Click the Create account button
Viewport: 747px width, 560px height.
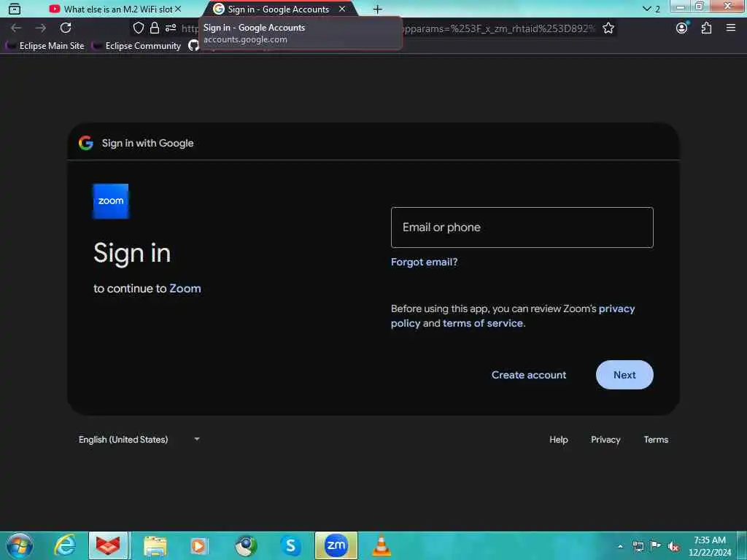(x=529, y=375)
